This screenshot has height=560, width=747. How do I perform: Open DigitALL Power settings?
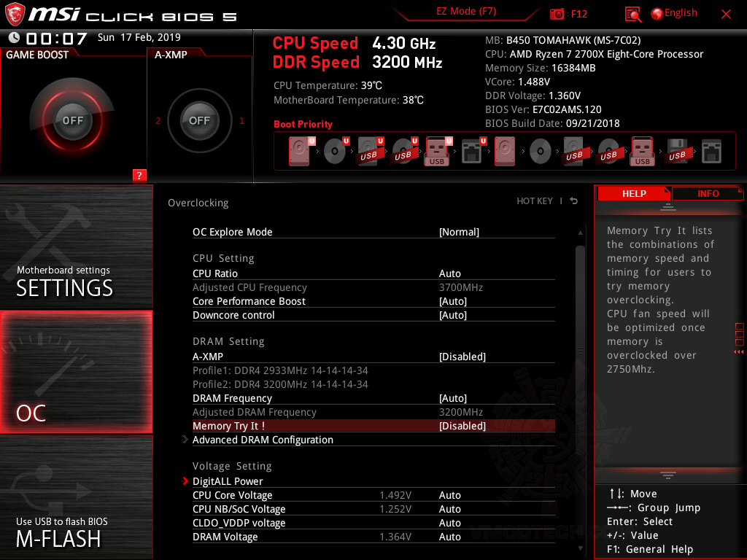point(228,481)
